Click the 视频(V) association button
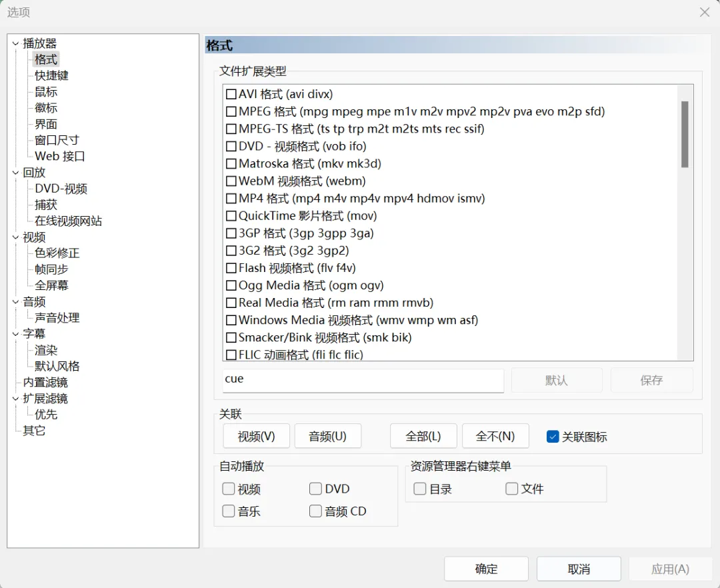The height and width of the screenshot is (588, 720). 257,436
